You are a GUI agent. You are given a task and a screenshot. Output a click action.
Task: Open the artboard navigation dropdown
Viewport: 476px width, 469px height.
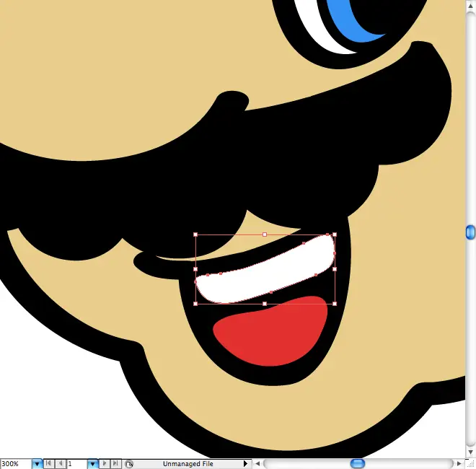point(92,464)
